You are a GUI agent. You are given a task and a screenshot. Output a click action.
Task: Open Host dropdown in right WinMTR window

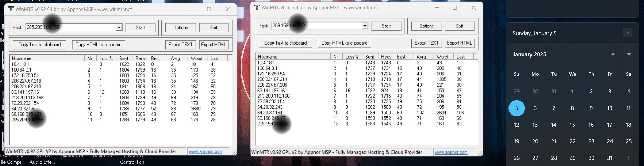coord(365,26)
